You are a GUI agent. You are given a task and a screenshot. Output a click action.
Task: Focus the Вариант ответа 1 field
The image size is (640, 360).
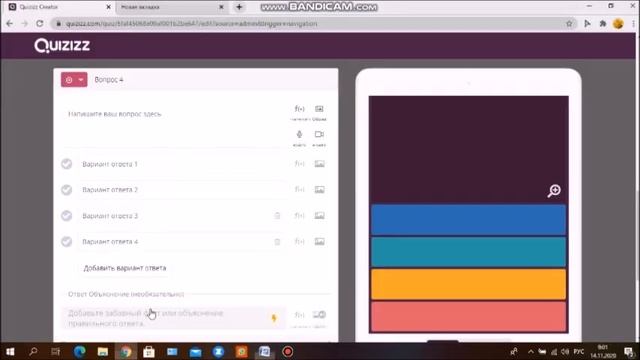tap(182, 164)
